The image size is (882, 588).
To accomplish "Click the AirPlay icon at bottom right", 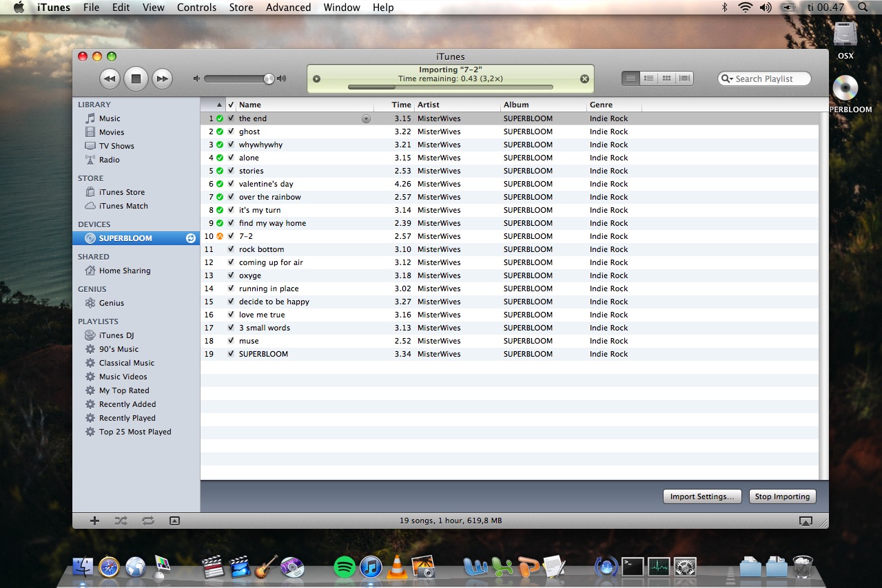I will click(x=805, y=521).
